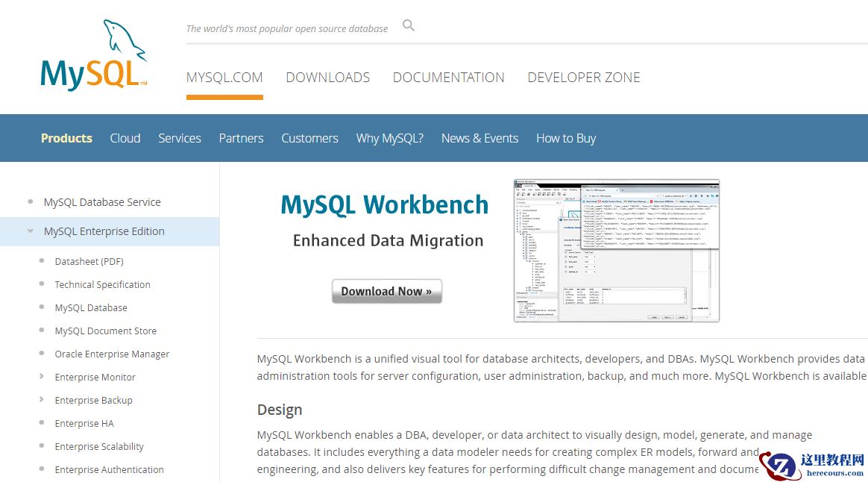Click the Download Now button

(386, 292)
